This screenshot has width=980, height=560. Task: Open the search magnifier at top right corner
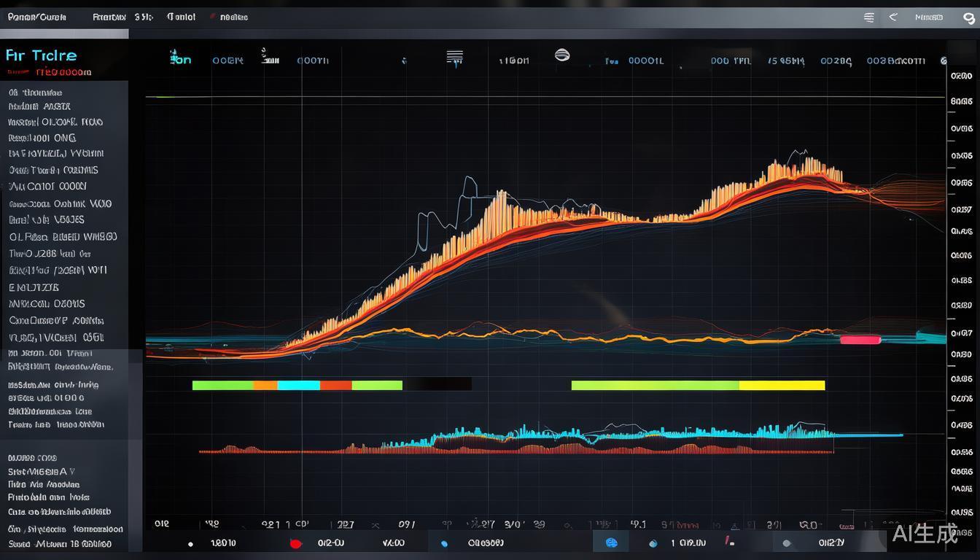point(970,17)
